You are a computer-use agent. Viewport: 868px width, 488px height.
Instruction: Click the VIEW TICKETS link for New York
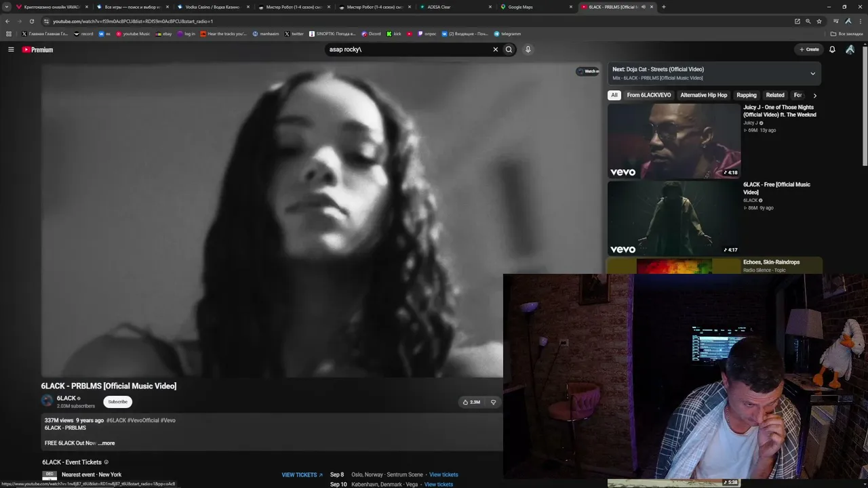[302, 475]
